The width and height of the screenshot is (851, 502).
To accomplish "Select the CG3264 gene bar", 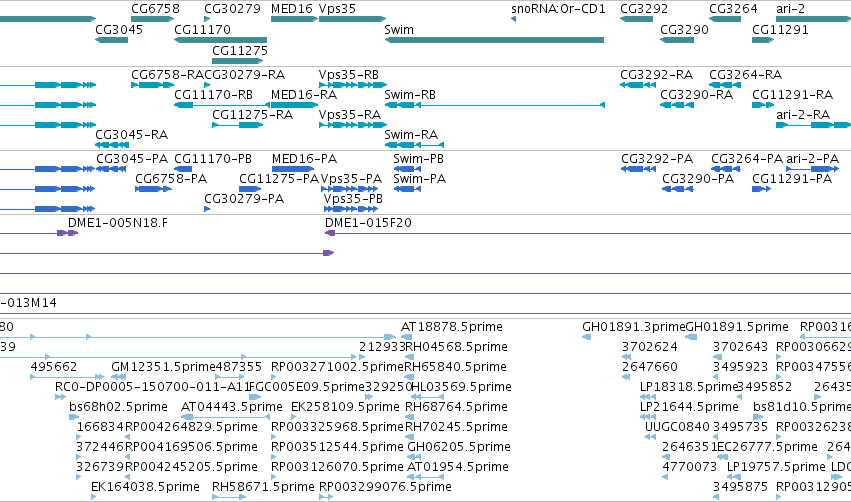I will click(725, 19).
